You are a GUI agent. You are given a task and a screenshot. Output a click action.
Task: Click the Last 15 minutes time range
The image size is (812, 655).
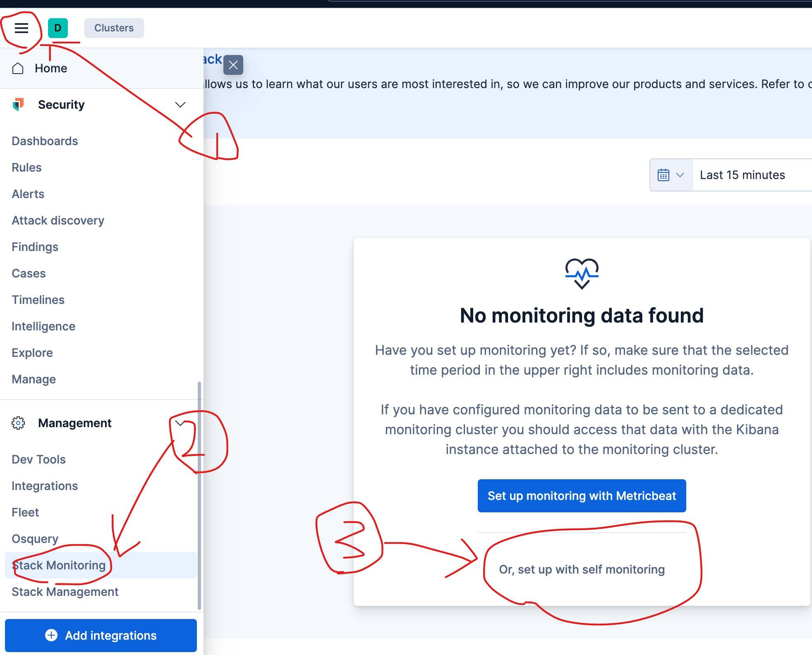pos(742,175)
